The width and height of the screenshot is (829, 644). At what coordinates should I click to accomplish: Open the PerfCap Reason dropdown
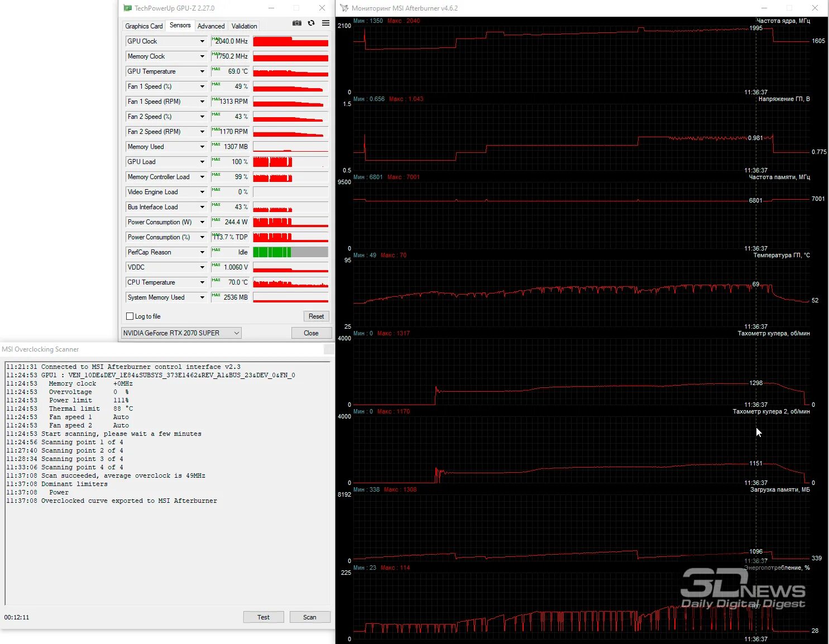[202, 252]
